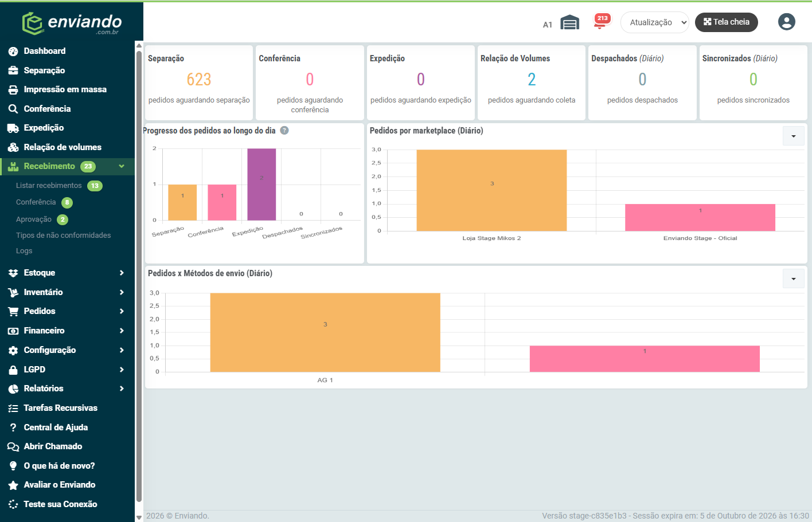Click the Tela cheia button
This screenshot has width=812, height=522.
click(x=727, y=22)
